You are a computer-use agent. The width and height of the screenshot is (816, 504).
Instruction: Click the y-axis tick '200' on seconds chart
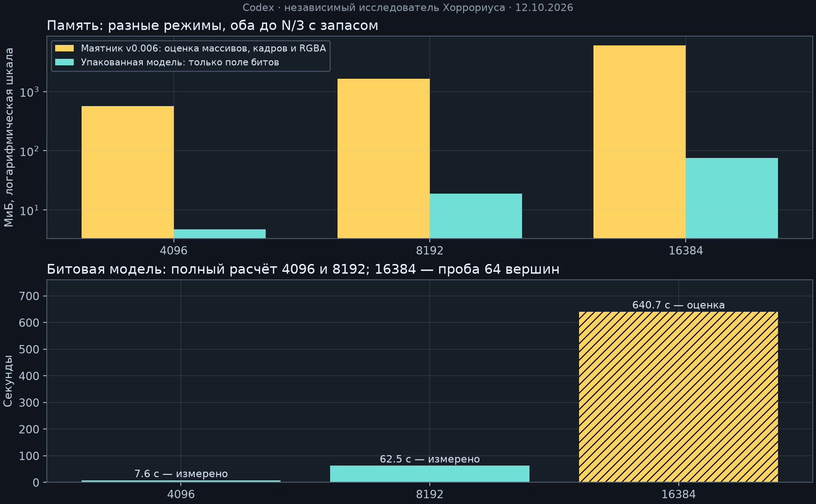click(29, 429)
